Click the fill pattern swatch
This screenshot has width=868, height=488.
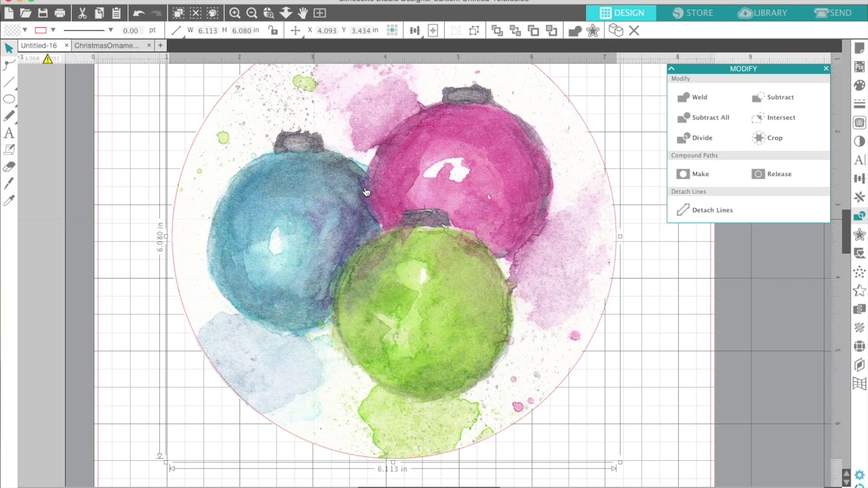[12, 30]
